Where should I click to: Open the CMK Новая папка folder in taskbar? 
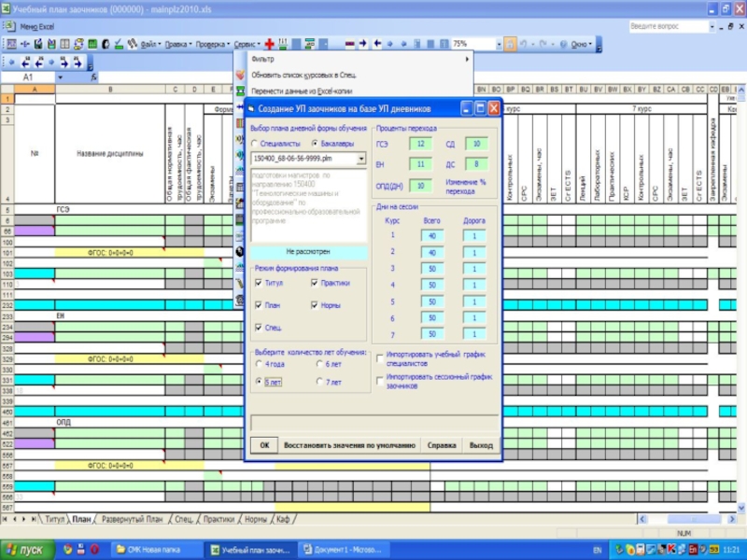(151, 550)
